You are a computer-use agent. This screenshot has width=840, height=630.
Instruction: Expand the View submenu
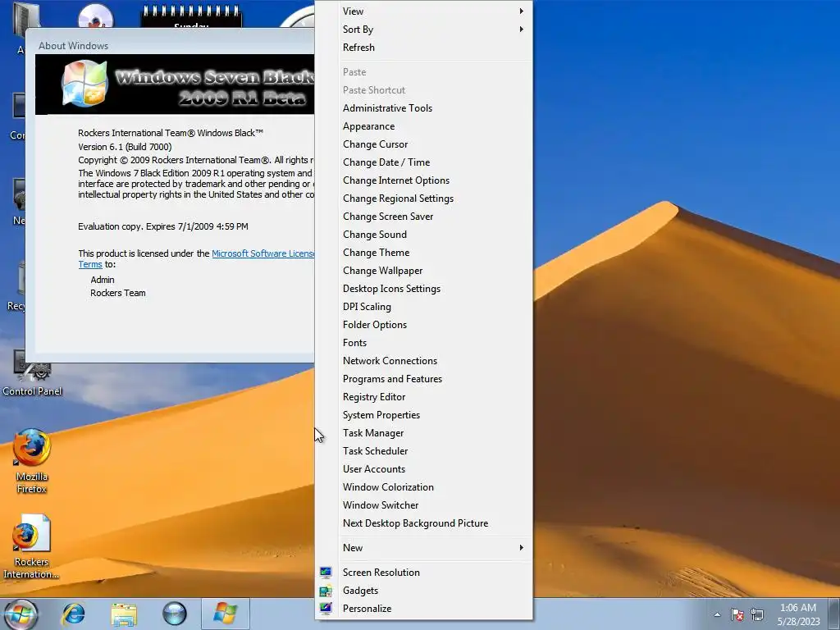point(424,11)
